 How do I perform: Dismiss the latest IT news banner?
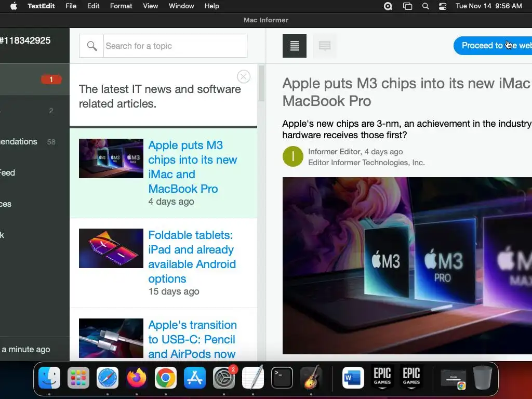tap(243, 77)
